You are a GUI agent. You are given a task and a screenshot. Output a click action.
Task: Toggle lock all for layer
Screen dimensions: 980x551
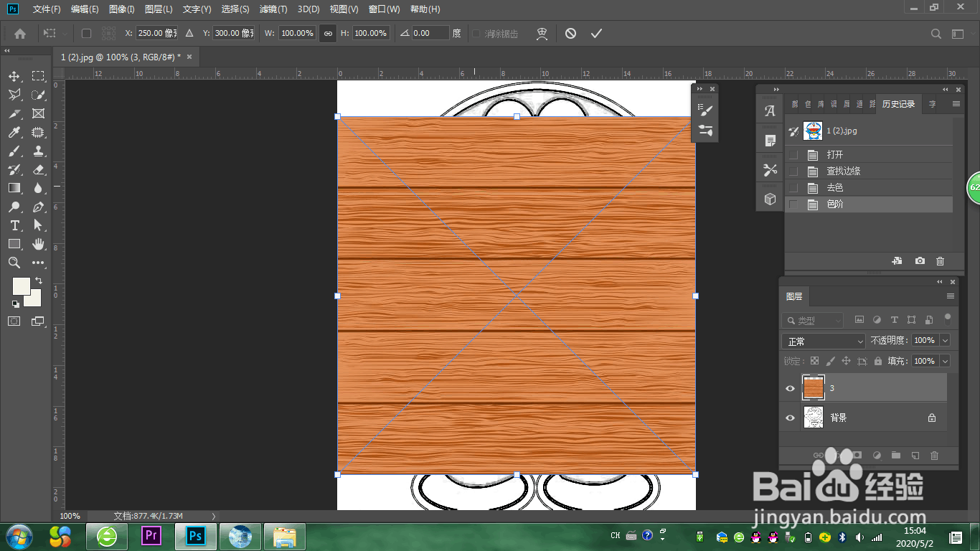click(877, 361)
